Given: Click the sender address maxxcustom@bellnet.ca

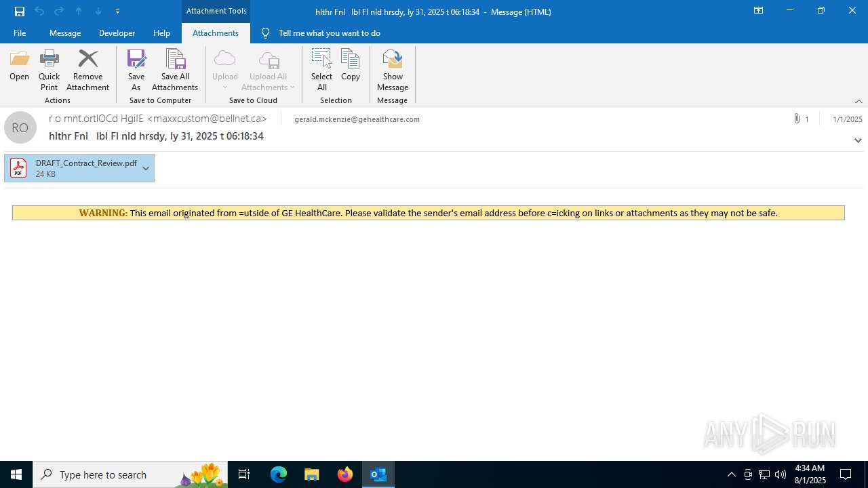Looking at the screenshot, I should coord(208,119).
